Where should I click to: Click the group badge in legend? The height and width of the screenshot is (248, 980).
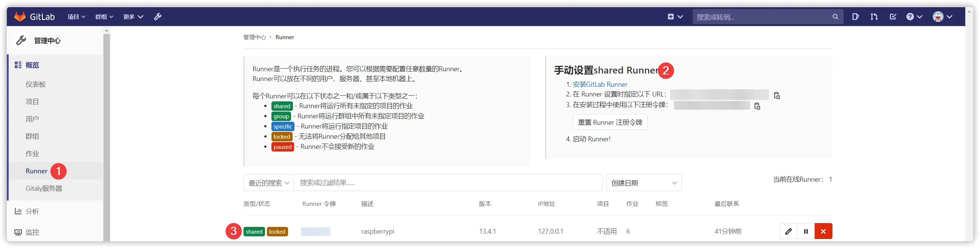pyautogui.click(x=281, y=116)
